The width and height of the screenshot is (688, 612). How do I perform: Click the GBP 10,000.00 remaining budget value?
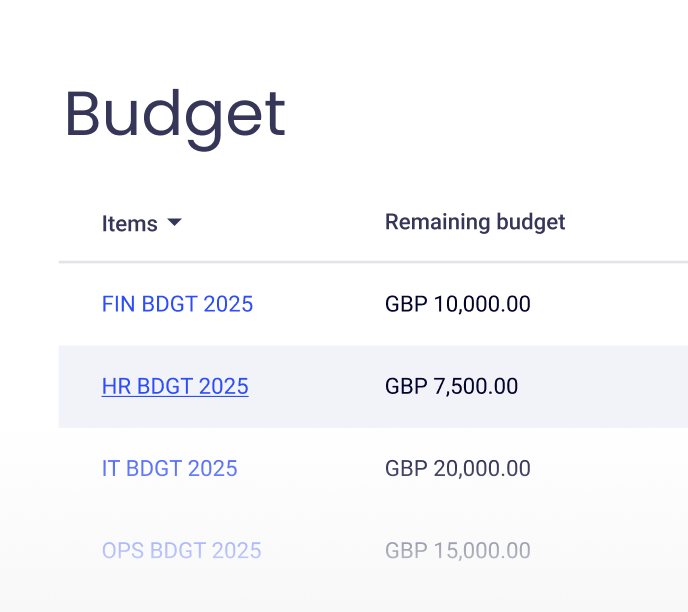pyautogui.click(x=457, y=304)
